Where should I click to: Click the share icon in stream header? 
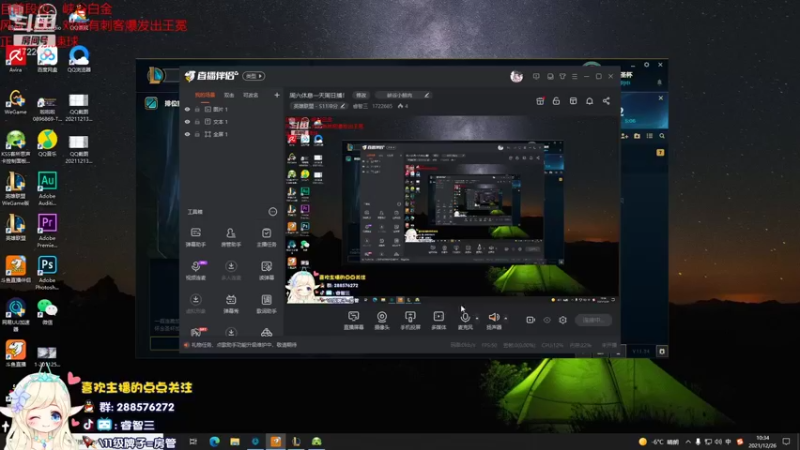point(606,101)
